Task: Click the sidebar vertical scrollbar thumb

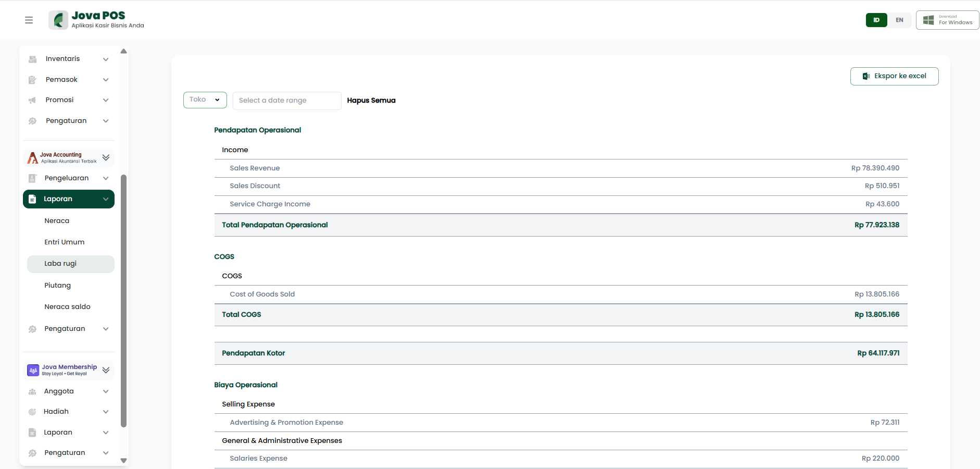Action: 124,301
